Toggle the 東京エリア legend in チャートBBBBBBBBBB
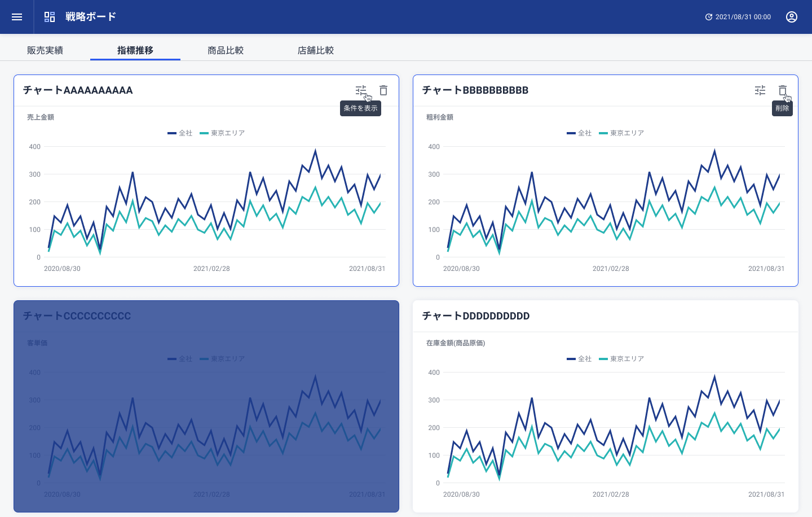This screenshot has width=812, height=517. click(x=621, y=133)
